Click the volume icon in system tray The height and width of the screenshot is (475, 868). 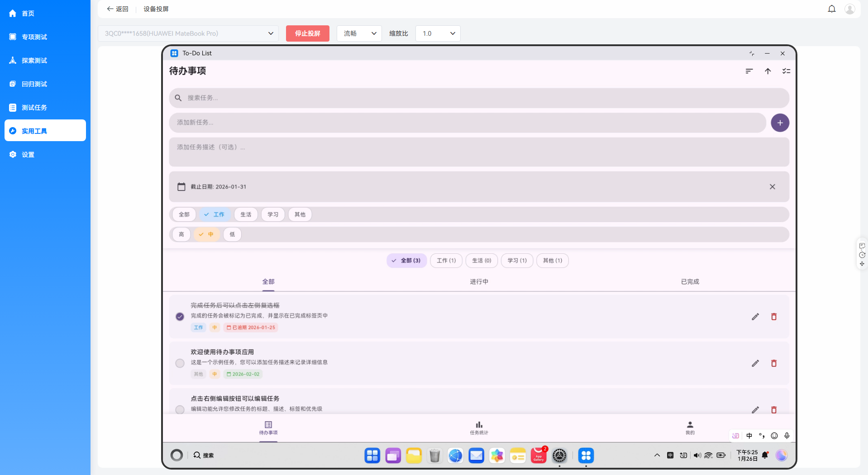[x=697, y=456]
